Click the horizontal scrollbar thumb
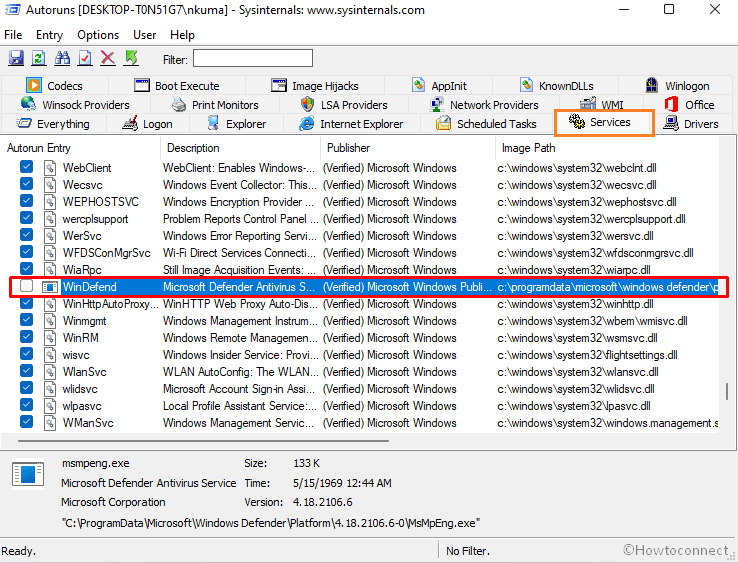 (x=203, y=441)
